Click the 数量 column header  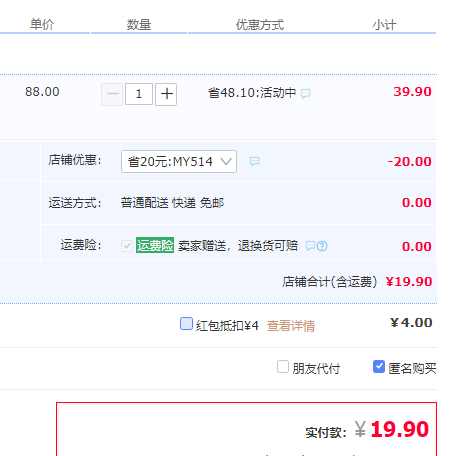139,25
